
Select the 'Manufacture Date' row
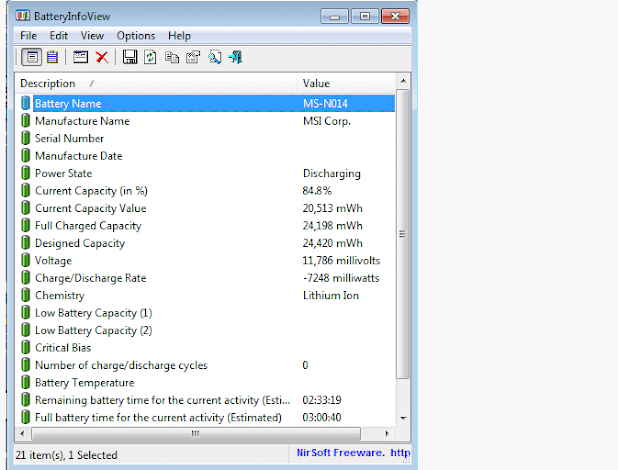pyautogui.click(x=205, y=156)
